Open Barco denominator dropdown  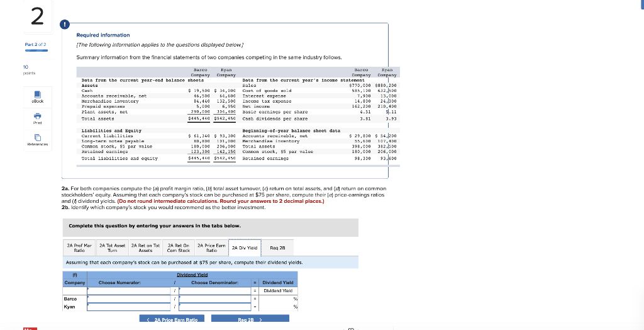[x=216, y=299]
